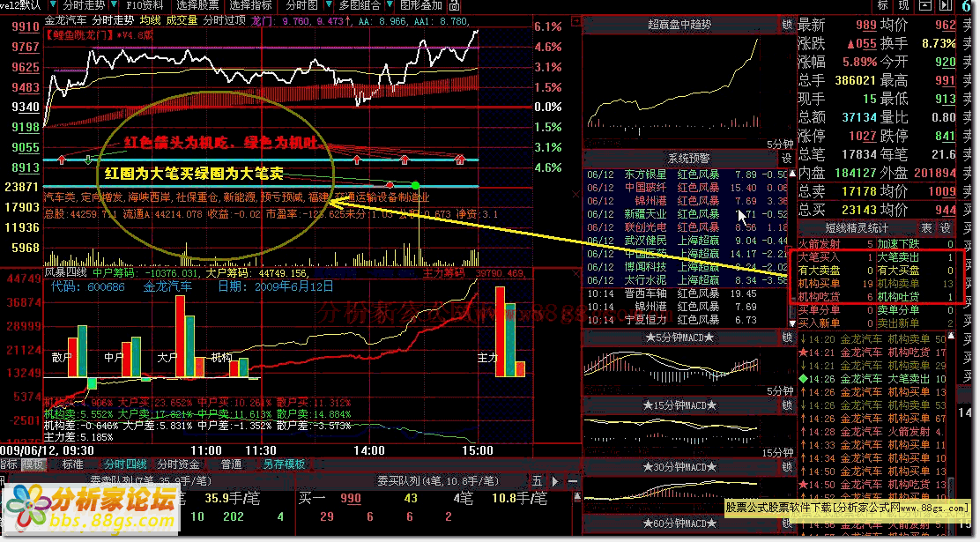Viewport: 980px width, 542px height.
Task: Click the up arrow of the 短线精灵 event list scrollbar
Action: pyautogui.click(x=951, y=336)
